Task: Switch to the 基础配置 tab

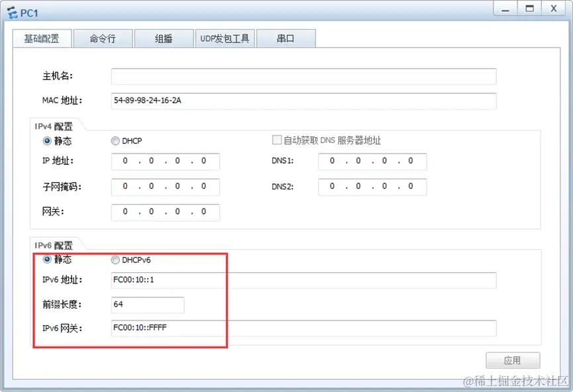Action: (x=42, y=38)
